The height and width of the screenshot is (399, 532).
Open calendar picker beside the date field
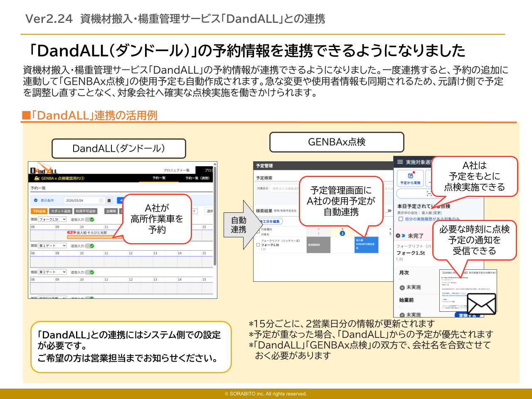coord(109,200)
